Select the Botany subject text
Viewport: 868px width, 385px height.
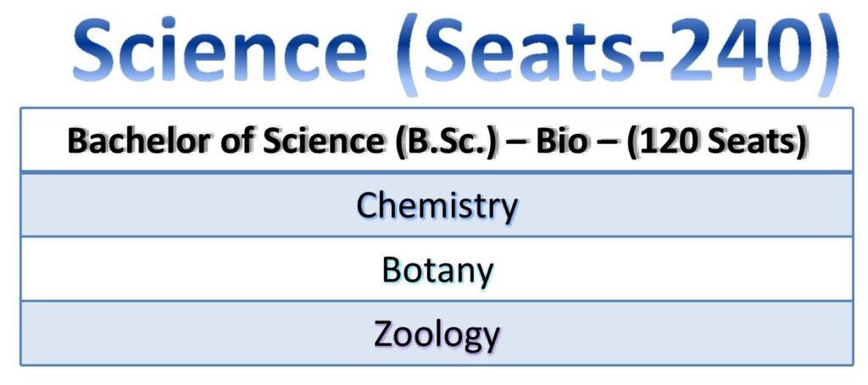tap(437, 270)
